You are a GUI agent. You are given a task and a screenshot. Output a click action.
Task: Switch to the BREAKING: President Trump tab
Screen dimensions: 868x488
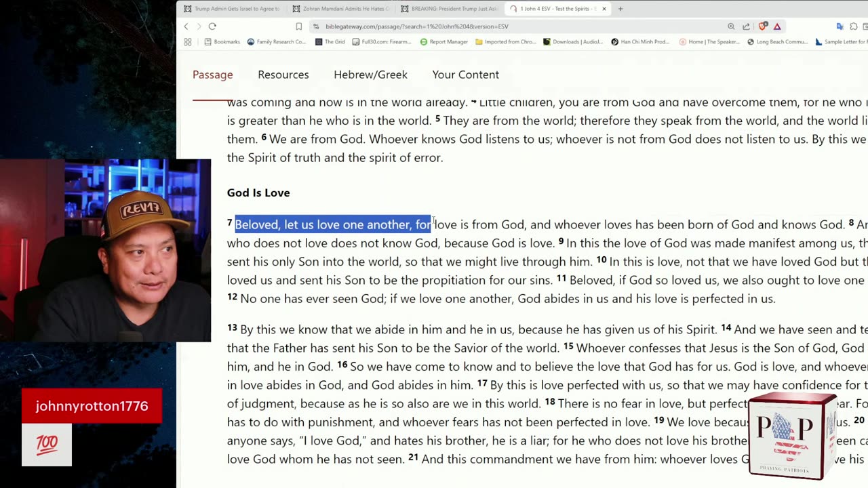coord(450,9)
